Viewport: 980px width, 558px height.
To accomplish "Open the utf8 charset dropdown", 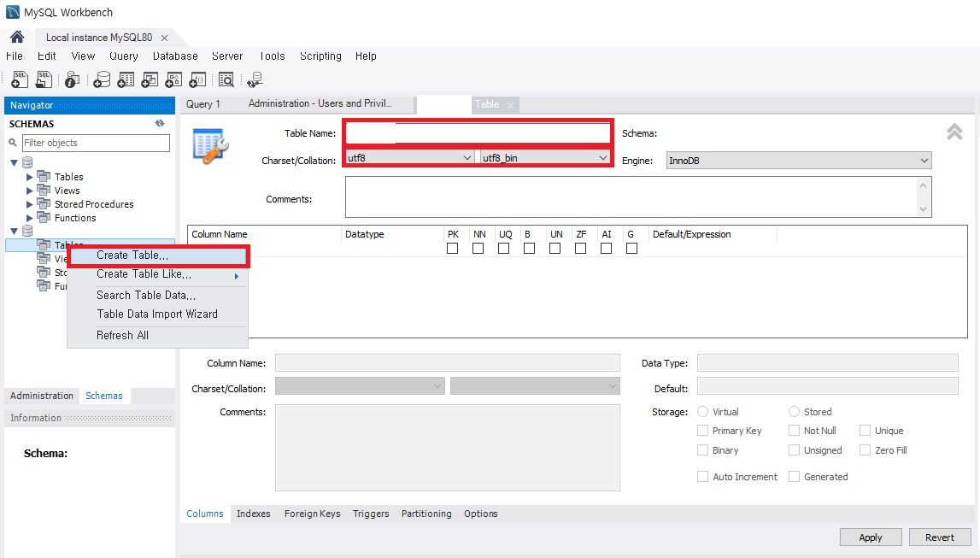I will 409,157.
